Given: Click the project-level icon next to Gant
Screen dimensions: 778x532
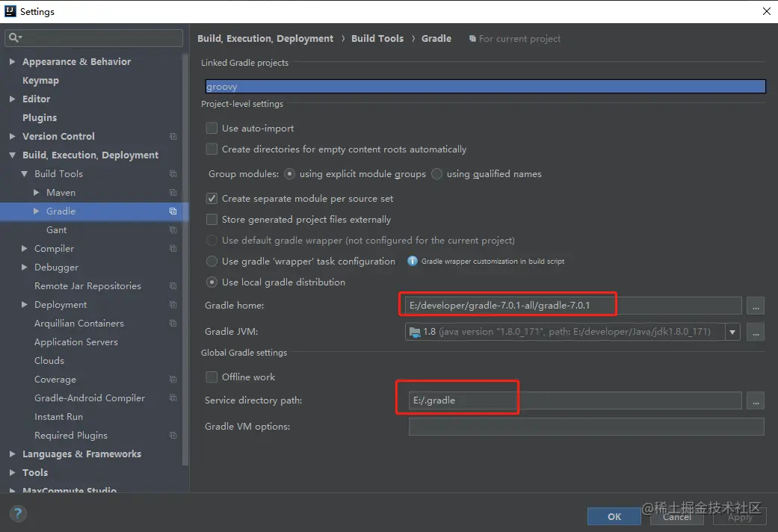Looking at the screenshot, I should pos(173,230).
